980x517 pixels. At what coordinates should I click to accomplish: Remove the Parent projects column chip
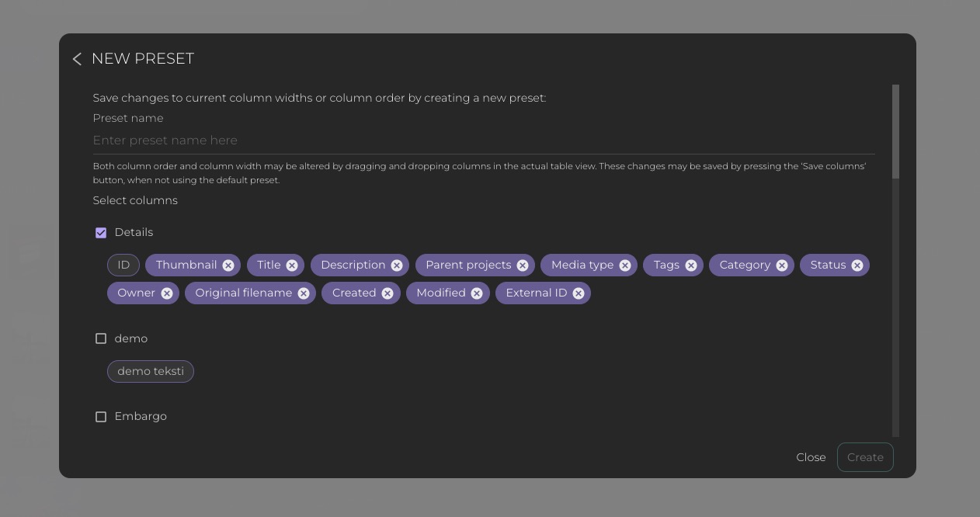[523, 265]
